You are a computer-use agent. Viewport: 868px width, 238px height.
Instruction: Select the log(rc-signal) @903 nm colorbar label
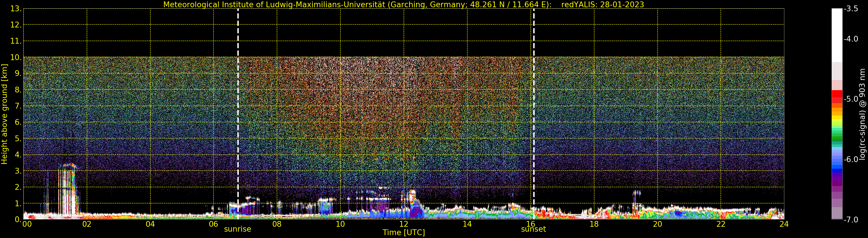(863, 114)
